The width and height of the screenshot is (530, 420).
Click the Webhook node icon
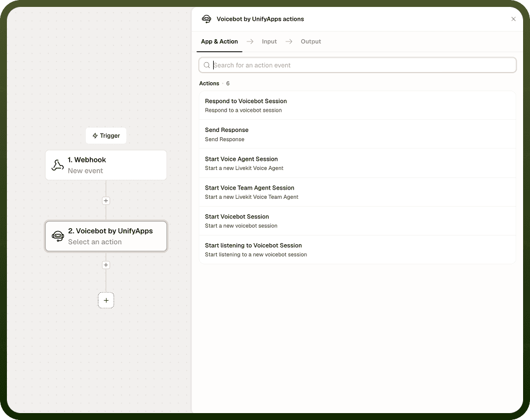[x=58, y=165]
